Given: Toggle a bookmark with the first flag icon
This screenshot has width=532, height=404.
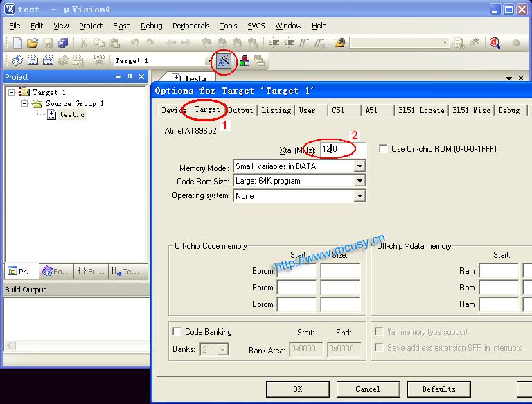Looking at the screenshot, I should [206, 43].
